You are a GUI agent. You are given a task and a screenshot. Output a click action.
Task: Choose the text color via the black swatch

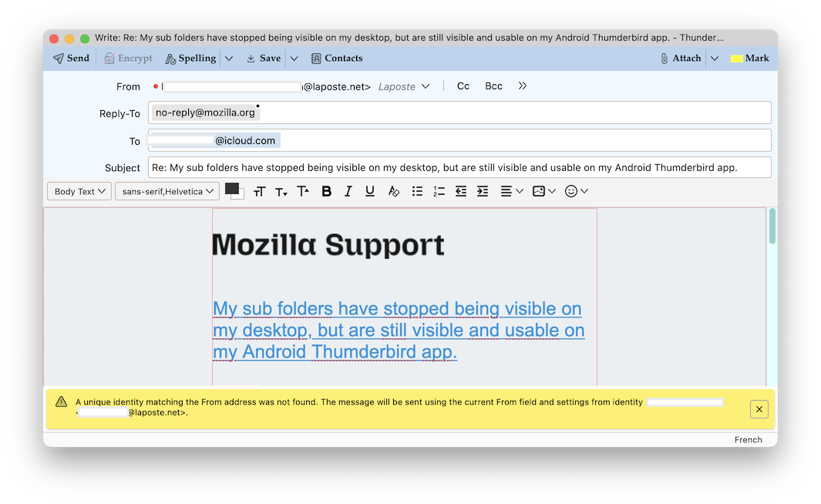[232, 189]
